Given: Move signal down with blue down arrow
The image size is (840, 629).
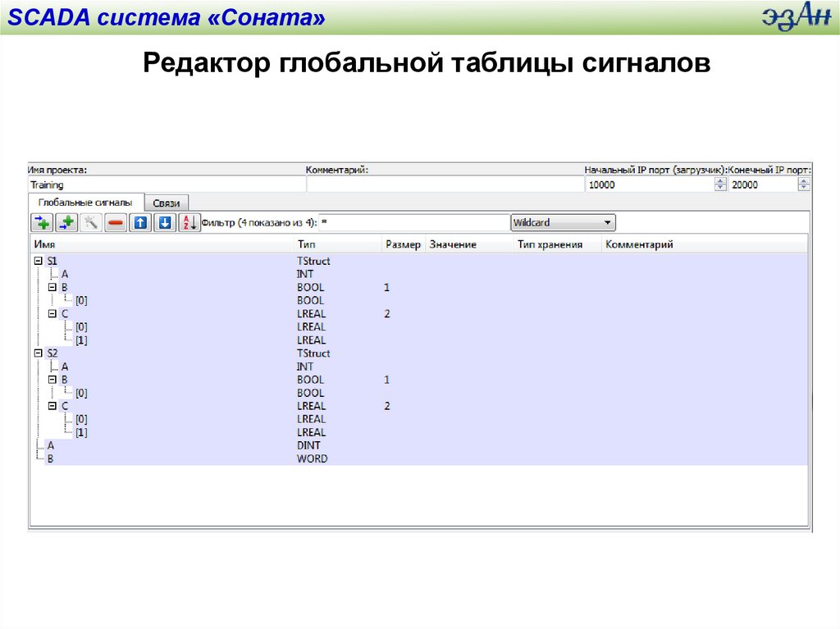Looking at the screenshot, I should [165, 222].
